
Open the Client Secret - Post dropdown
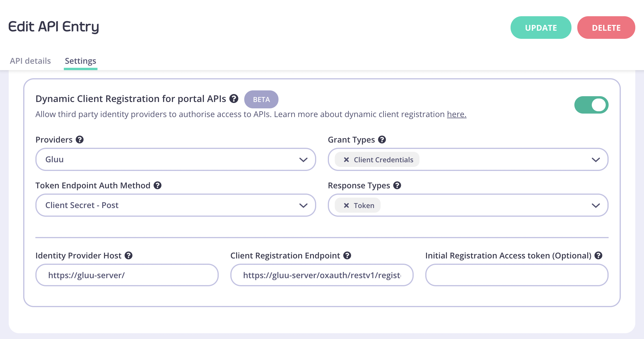coord(176,205)
